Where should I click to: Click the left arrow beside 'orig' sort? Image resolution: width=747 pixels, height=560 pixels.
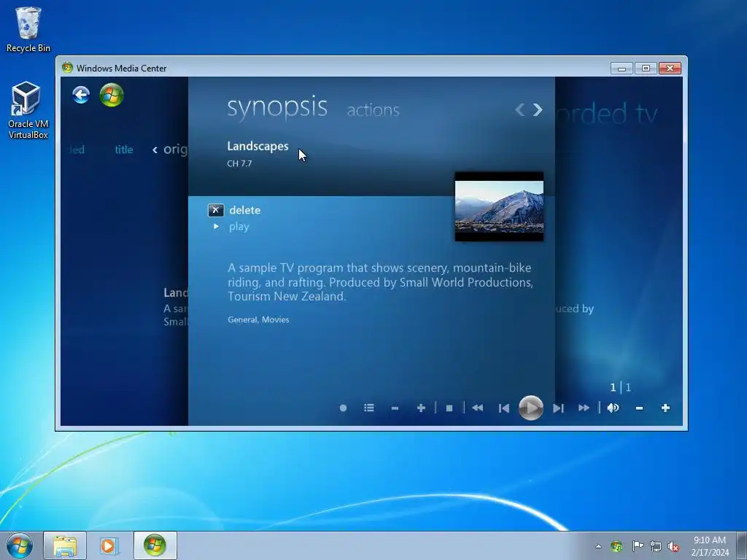[x=155, y=150]
